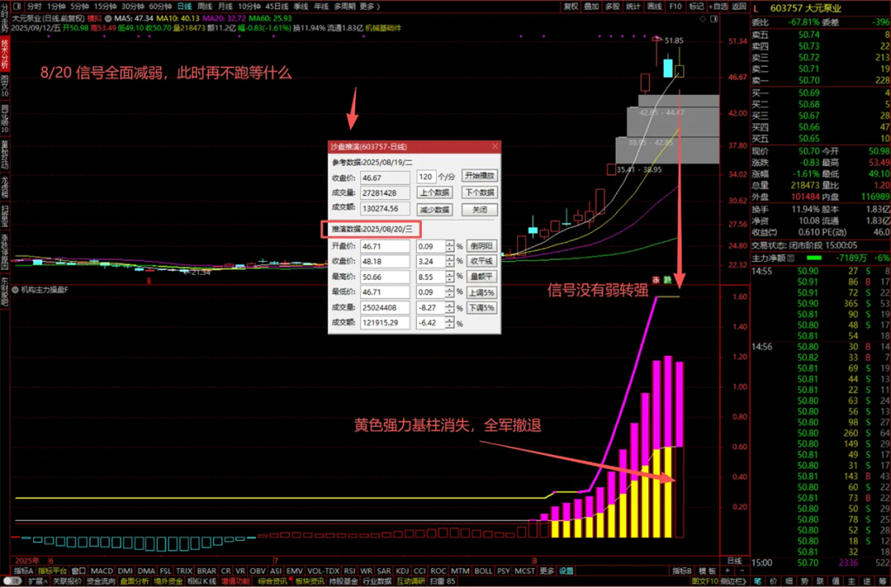Image resolution: width=891 pixels, height=588 pixels.
Task: Click the stepper beside 3.24 percent
Action: pos(450,261)
